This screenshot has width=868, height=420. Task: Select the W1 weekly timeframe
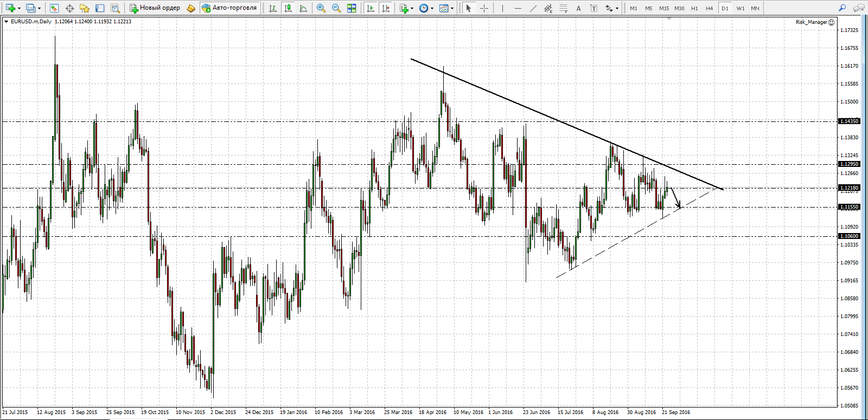coord(740,8)
